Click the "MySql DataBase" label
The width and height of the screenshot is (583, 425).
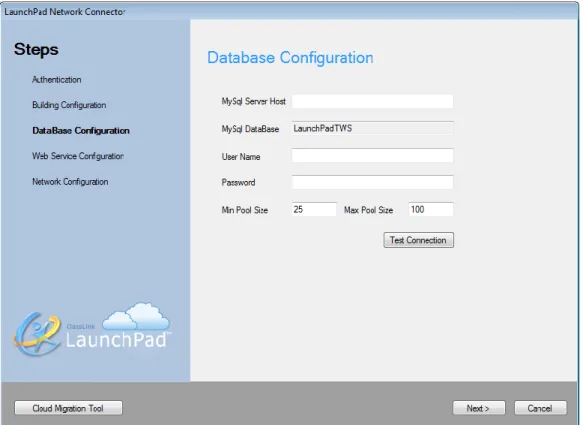[250, 129]
